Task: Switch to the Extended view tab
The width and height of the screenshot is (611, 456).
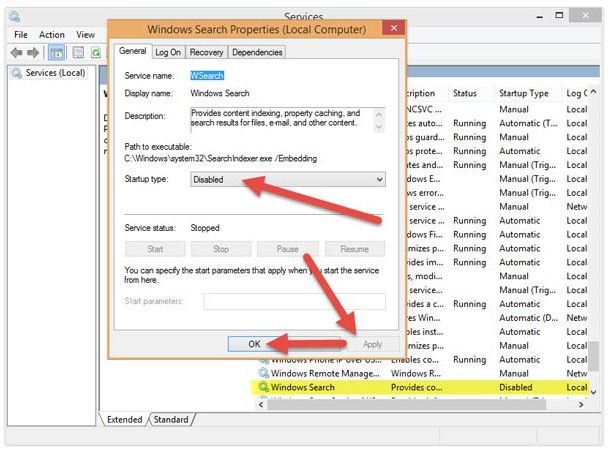Action: (125, 419)
